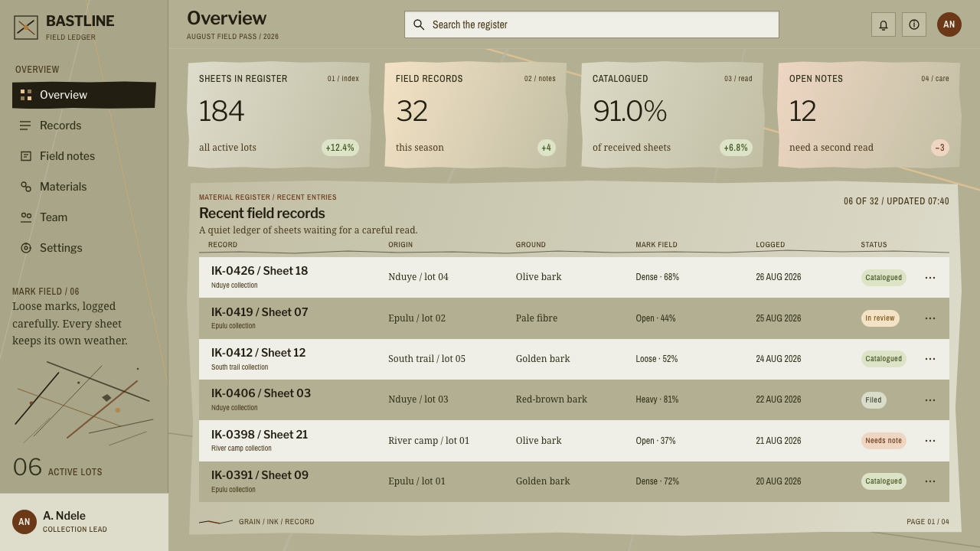
Task: Open Records section
Action: [x=84, y=126]
